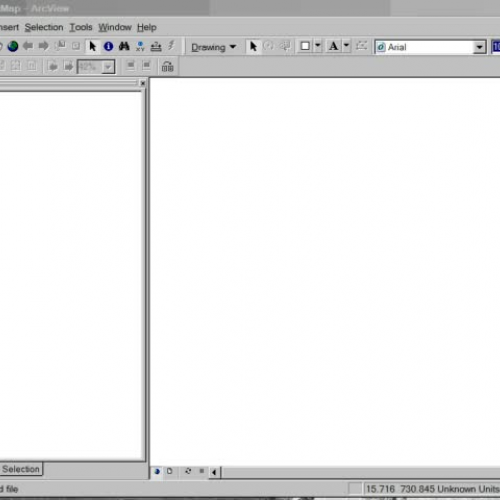Click the horizontal scrollbar track under map
The height and width of the screenshot is (500, 500).
(x=360, y=472)
